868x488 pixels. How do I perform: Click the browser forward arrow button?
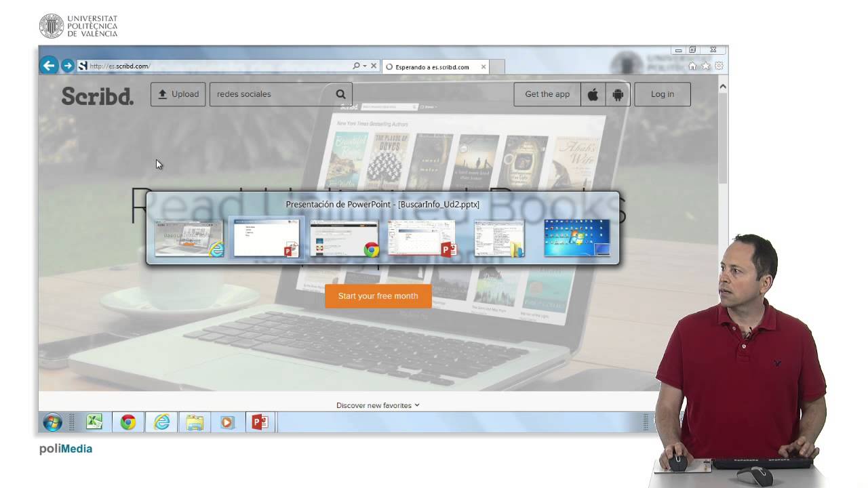coord(68,66)
